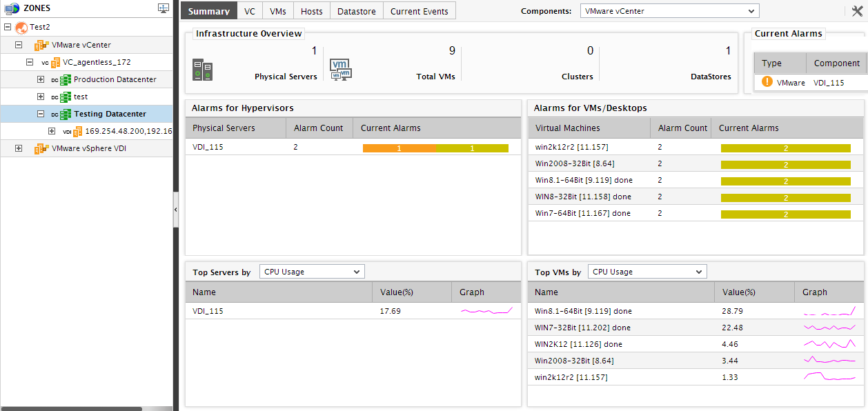Click the VDI host icon for 169.254.48.200
The width and height of the screenshot is (868, 411).
coord(77,131)
